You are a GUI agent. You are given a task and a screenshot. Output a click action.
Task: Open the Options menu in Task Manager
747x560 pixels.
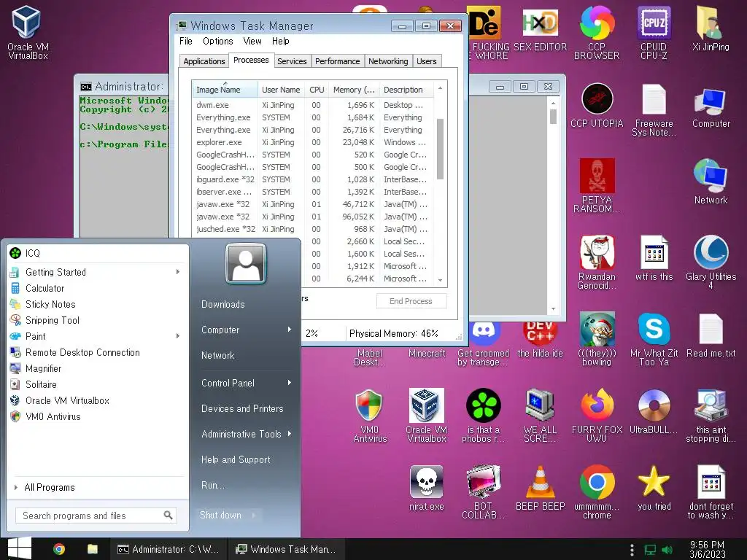[x=217, y=41]
